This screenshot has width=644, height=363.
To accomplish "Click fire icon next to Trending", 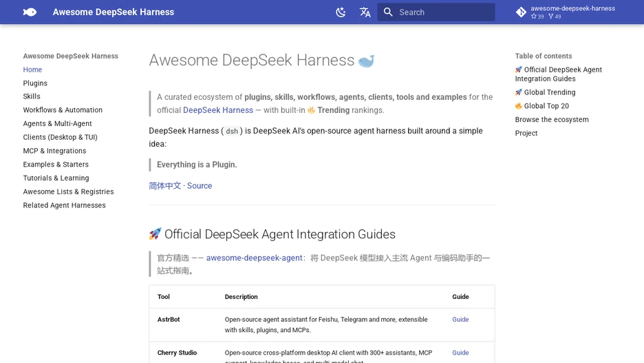I will [311, 110].
